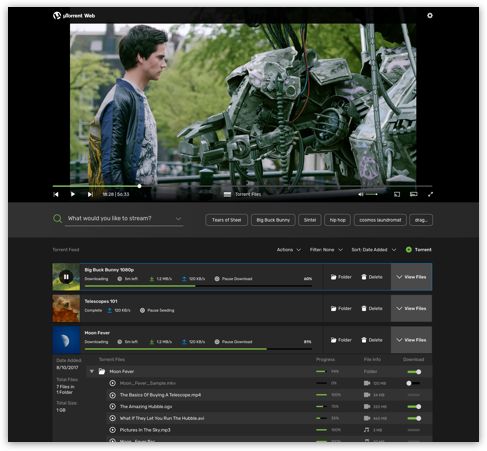Click the Moon Fever torrent title

[97, 333]
